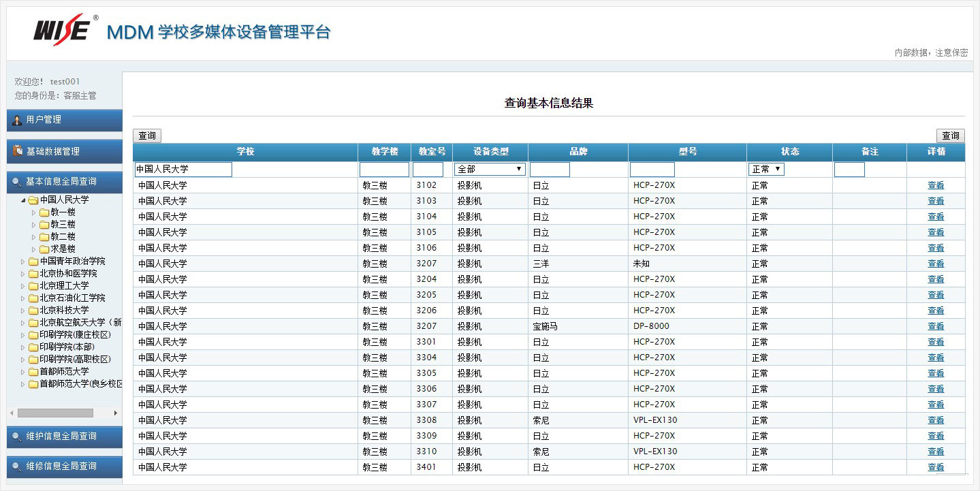Screen dimensions: 980x491
Task: Click the folder icon next to 北京协和医学院
Action: coord(33,274)
